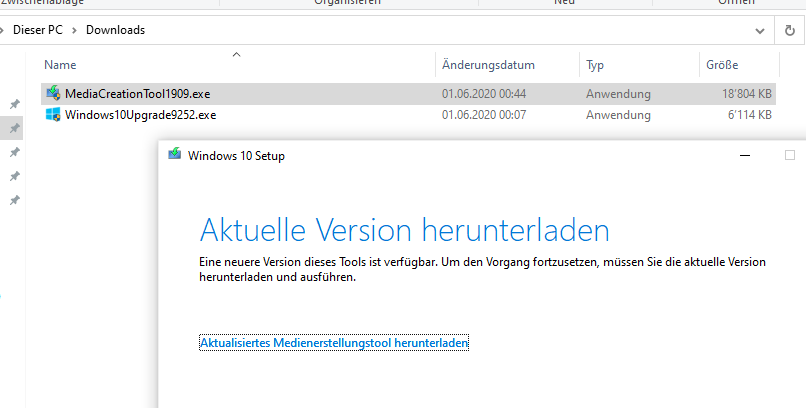Click the highlighted pin icon beside Windows10Upgrade9252.exe row

click(15, 128)
